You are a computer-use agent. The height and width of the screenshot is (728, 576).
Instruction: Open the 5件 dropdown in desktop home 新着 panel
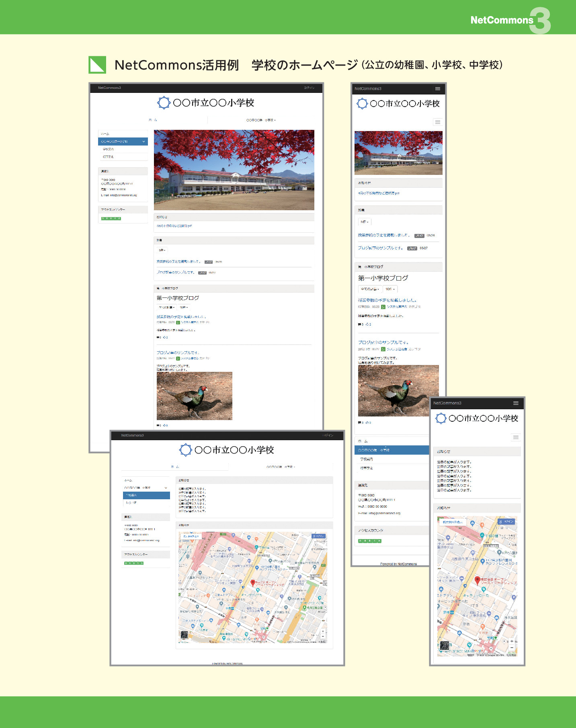point(162,250)
